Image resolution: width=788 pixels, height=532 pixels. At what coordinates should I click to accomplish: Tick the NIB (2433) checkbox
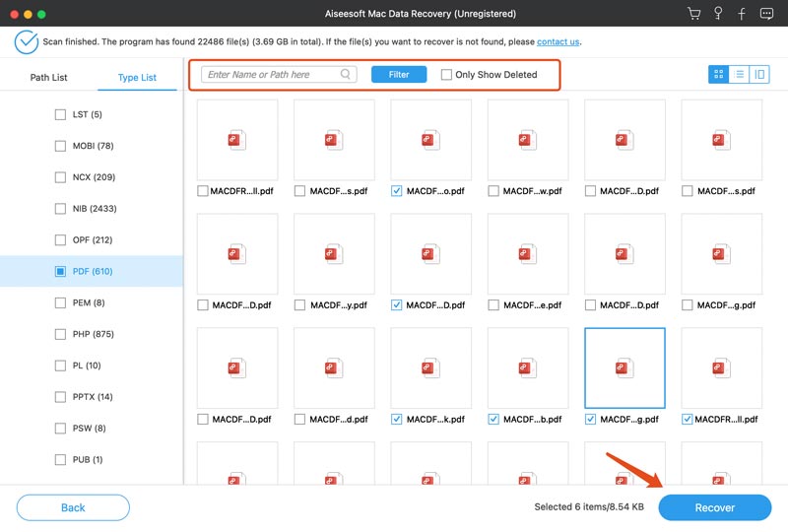[x=61, y=209]
